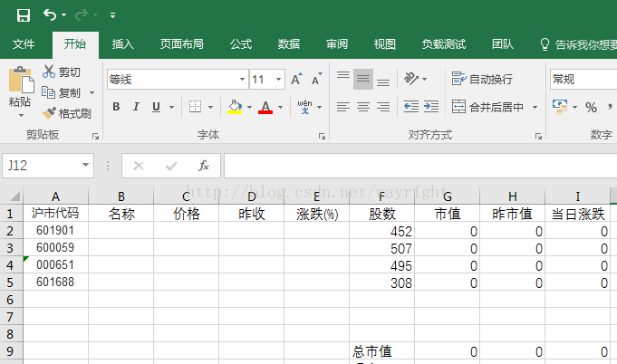Apply the yellow fill color swatch

(x=235, y=107)
